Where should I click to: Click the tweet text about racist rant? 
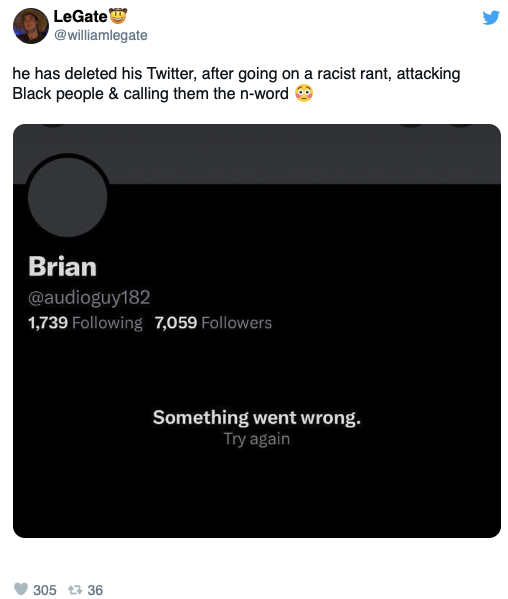(236, 84)
